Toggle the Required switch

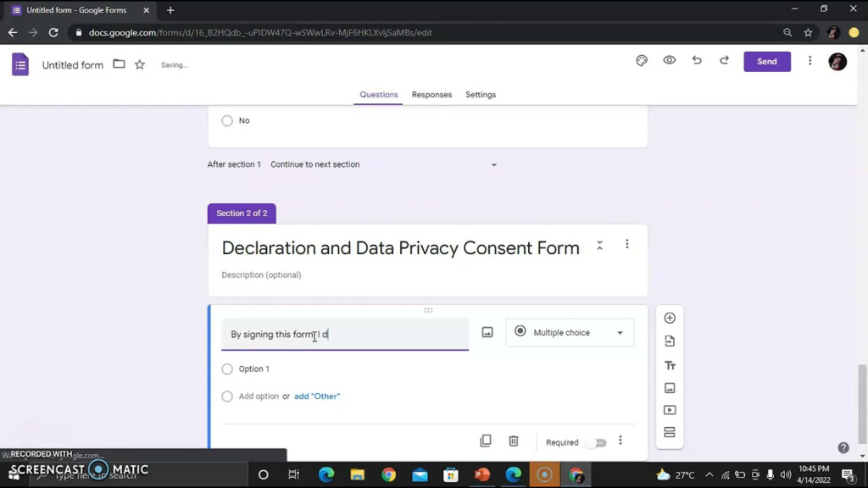click(598, 442)
